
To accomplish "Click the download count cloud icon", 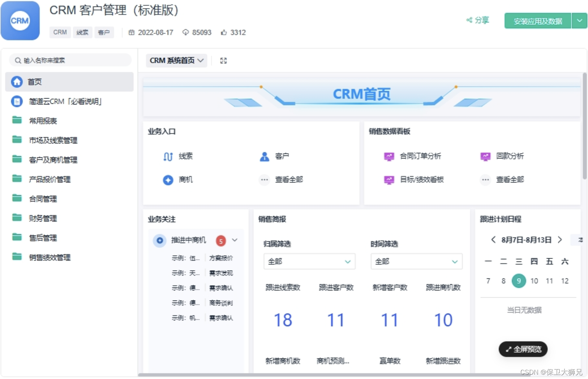I will click(x=186, y=33).
